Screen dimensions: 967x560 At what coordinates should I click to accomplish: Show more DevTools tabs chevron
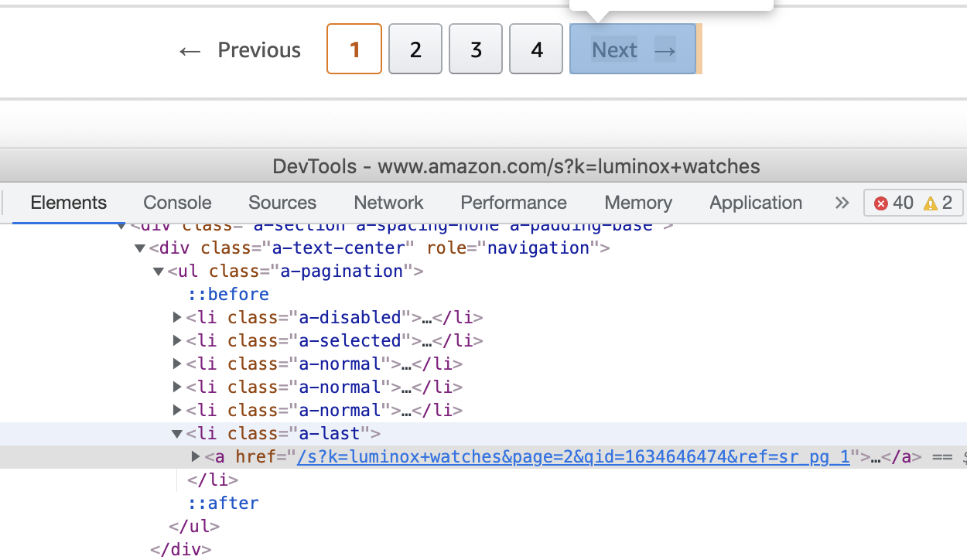[842, 203]
